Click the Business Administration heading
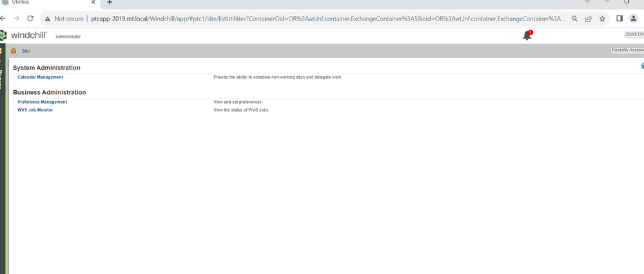 [49, 92]
